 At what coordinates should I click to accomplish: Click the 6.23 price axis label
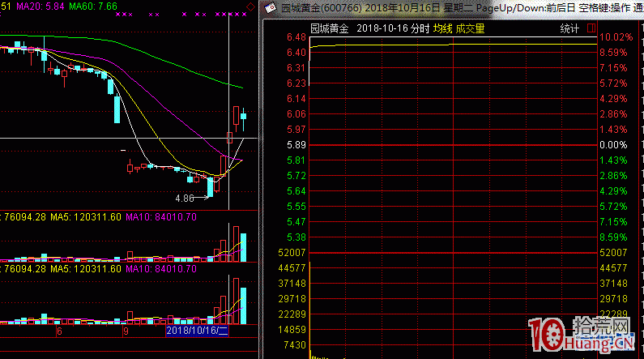click(x=296, y=83)
